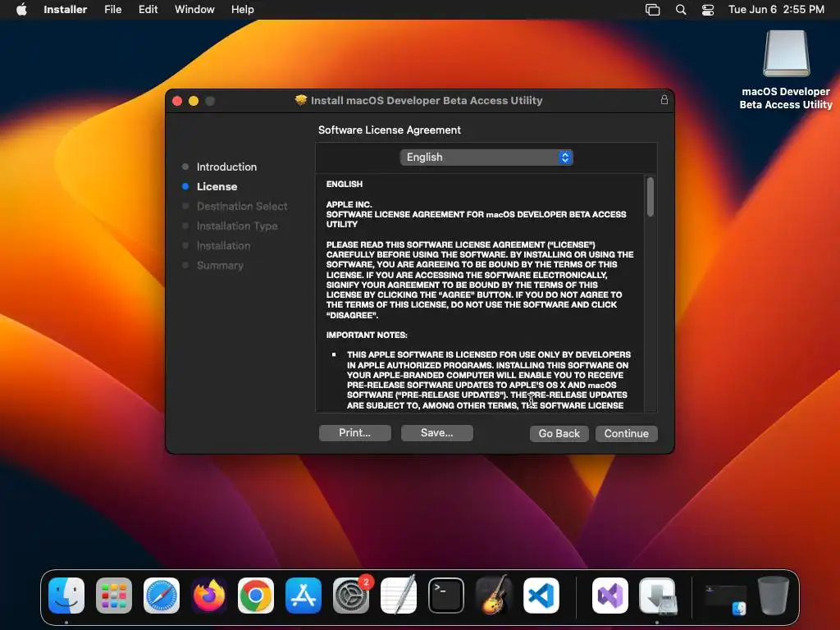Open the Edit menu
This screenshot has height=630, width=840.
[x=148, y=9]
